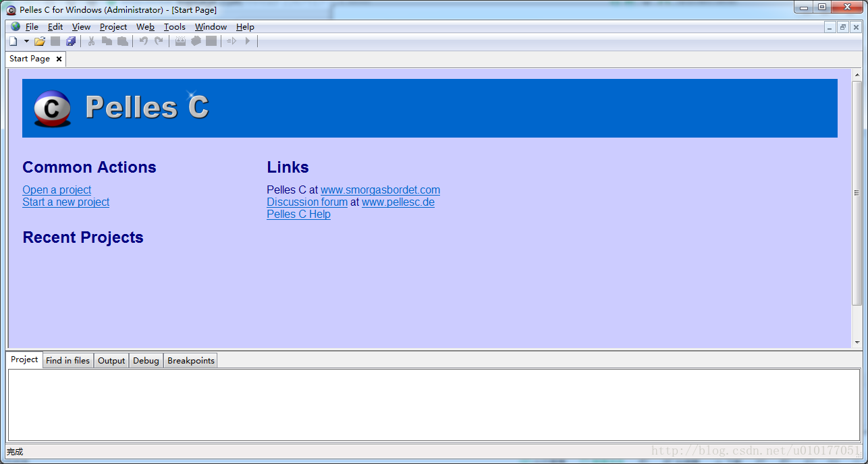Click the status bar text 完成

(15, 452)
